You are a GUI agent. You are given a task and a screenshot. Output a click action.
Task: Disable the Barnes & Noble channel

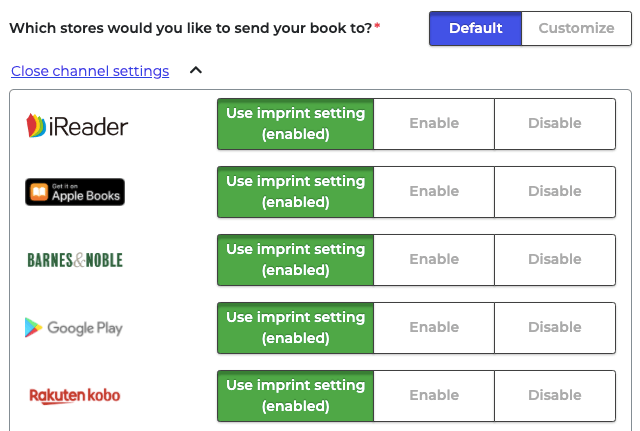pyautogui.click(x=555, y=260)
